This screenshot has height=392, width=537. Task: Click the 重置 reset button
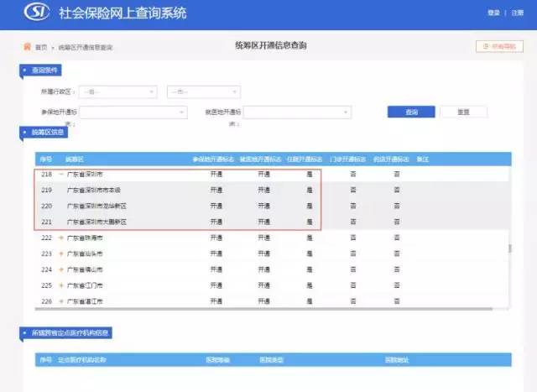pos(463,112)
